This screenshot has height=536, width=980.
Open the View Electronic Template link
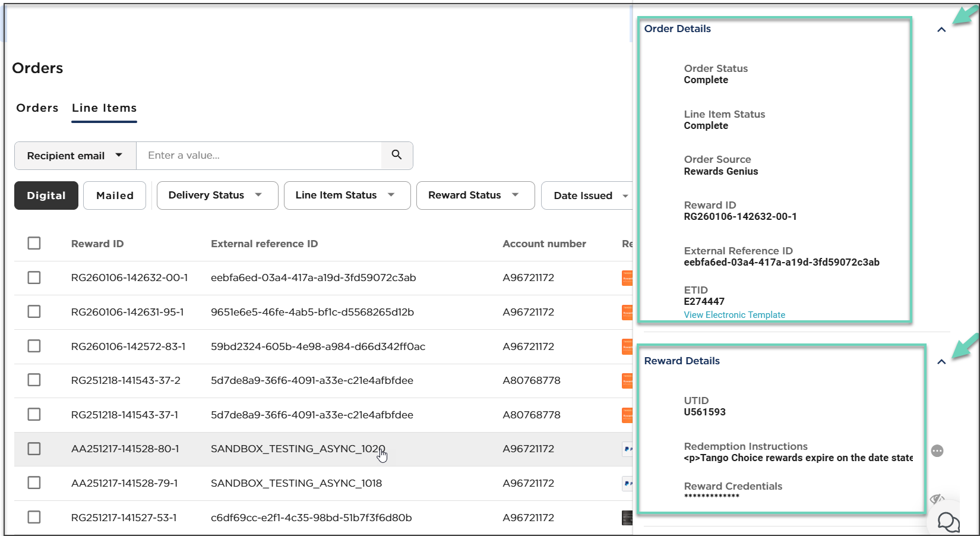coord(734,315)
